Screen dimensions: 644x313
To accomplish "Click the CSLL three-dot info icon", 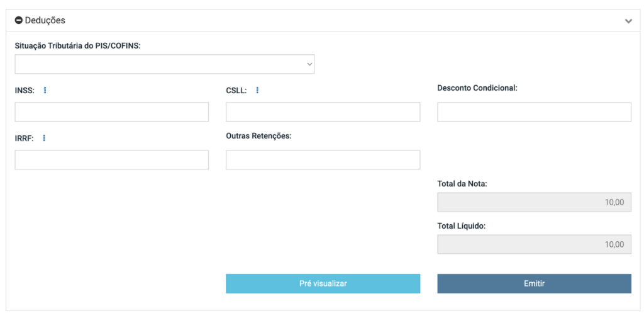I will tap(257, 90).
